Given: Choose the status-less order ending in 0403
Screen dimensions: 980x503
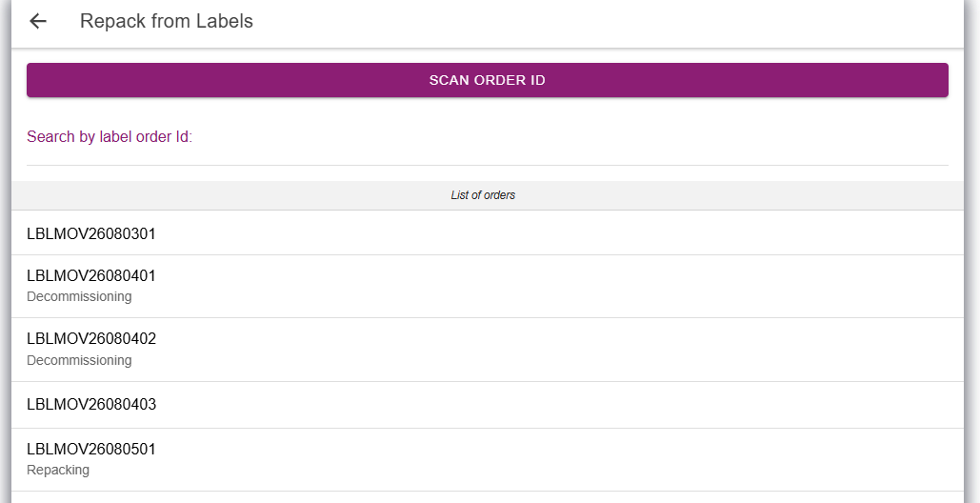Looking at the screenshot, I should coord(487,405).
